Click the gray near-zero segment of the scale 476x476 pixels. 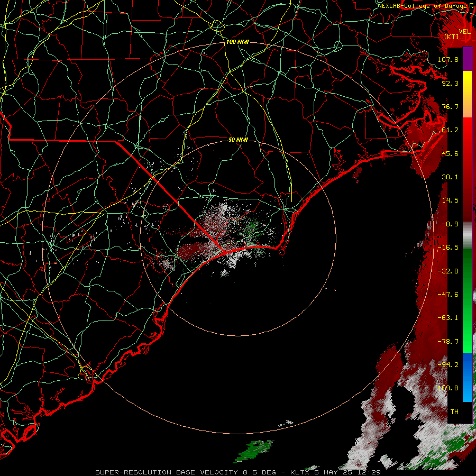coord(467,235)
